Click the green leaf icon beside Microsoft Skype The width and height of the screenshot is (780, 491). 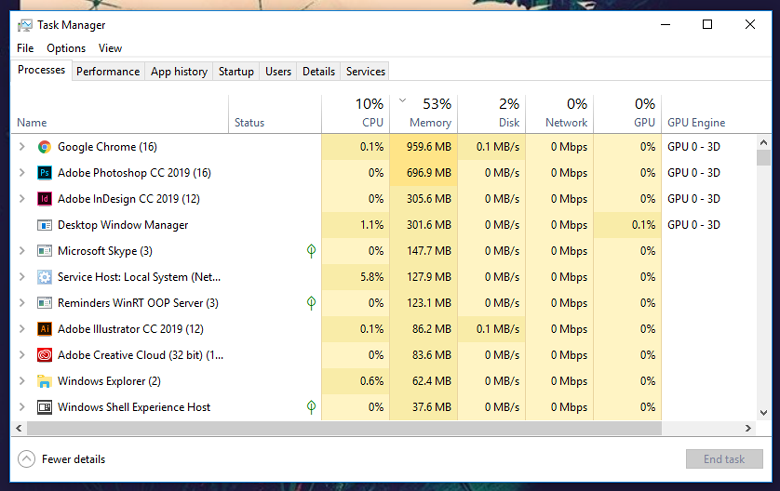311,251
